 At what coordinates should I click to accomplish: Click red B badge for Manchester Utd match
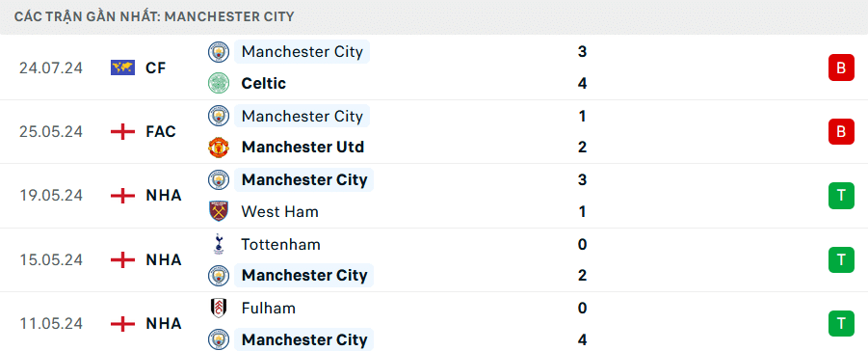point(841,131)
